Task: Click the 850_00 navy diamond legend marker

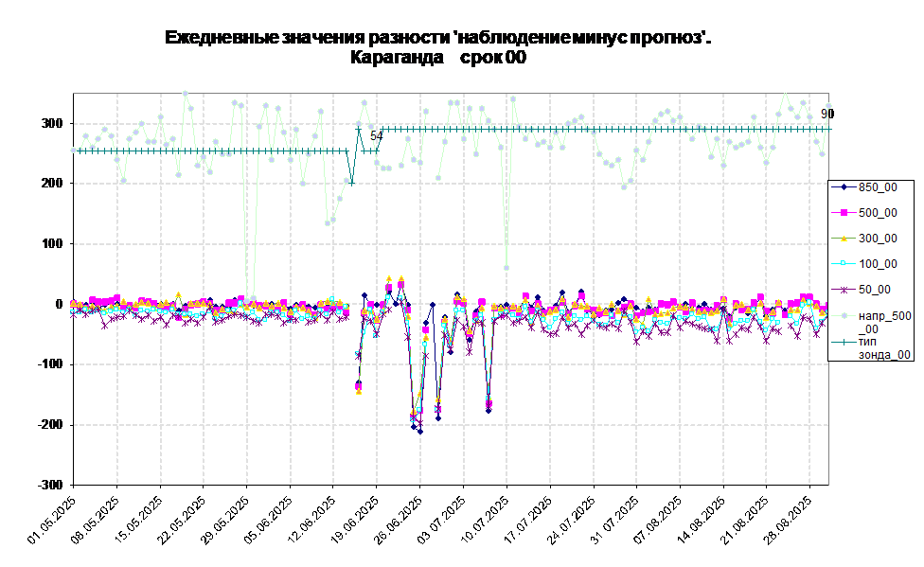Action: coord(844,187)
